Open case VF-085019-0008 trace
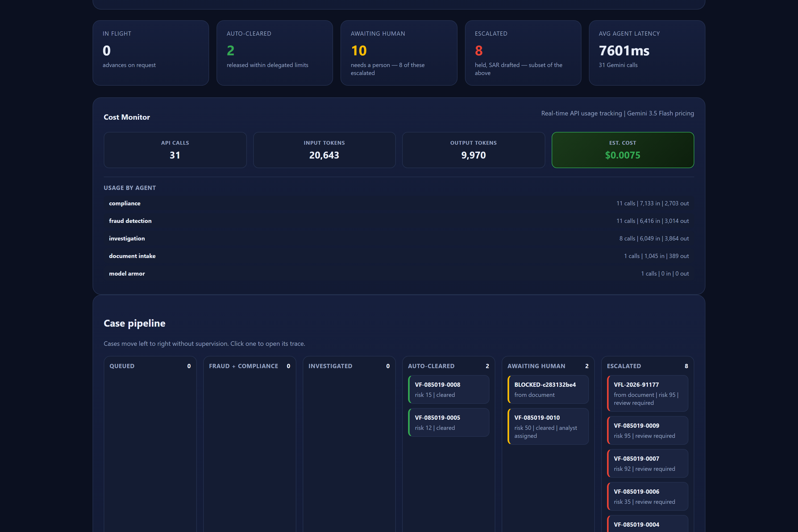The image size is (798, 532). pyautogui.click(x=448, y=389)
